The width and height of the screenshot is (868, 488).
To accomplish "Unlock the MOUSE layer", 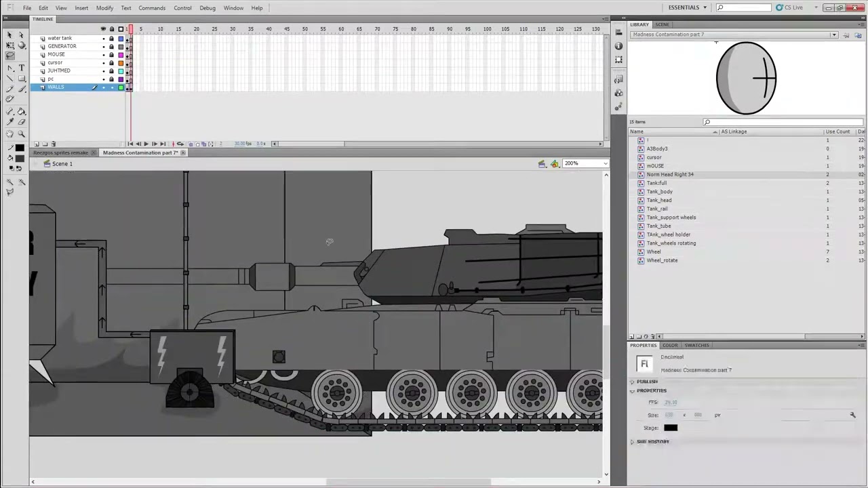I will pyautogui.click(x=112, y=54).
